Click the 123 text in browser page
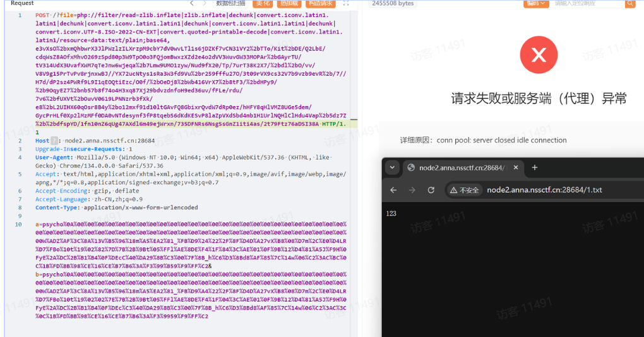This screenshot has height=337, width=644. click(x=391, y=213)
